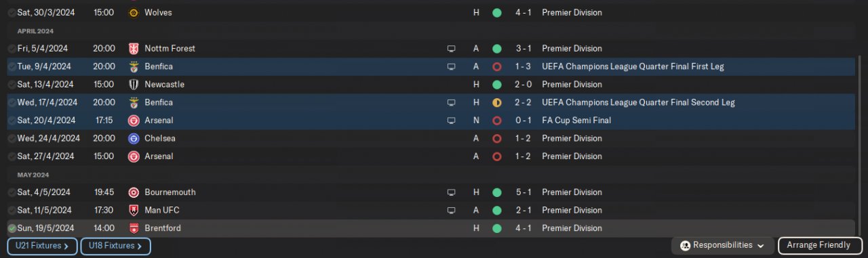Screen dimensions: 868x258
Task: Open the Brentford team name link
Action: click(x=163, y=228)
